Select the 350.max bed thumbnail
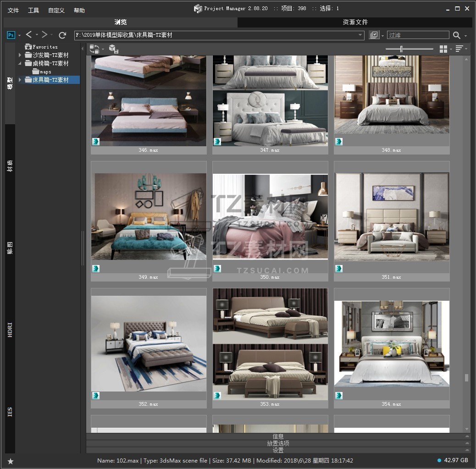 click(270, 216)
